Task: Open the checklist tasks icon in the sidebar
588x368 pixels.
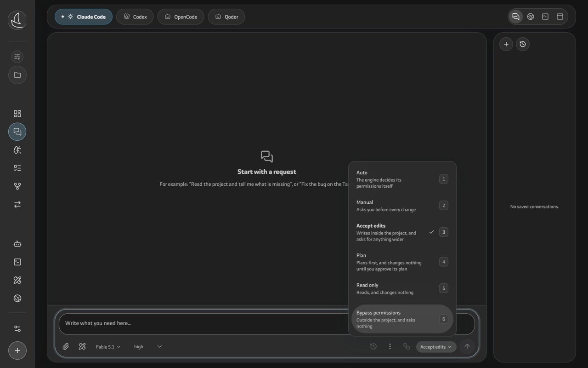Action: [x=17, y=168]
